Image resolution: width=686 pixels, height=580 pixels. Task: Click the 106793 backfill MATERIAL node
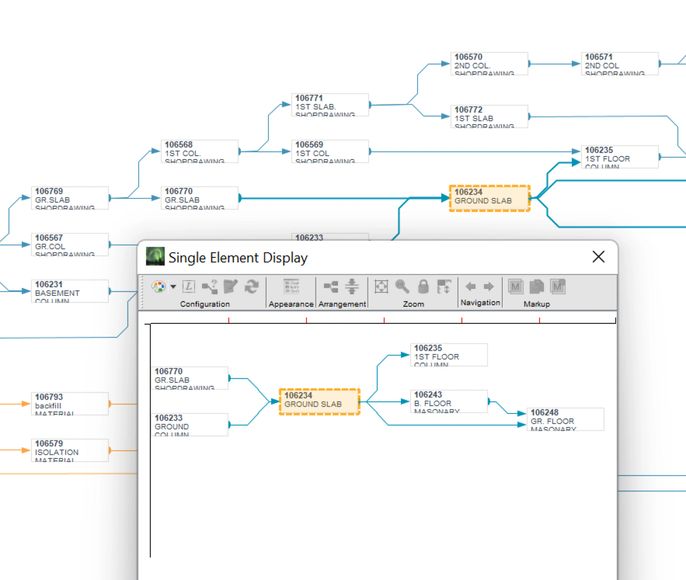(70, 403)
